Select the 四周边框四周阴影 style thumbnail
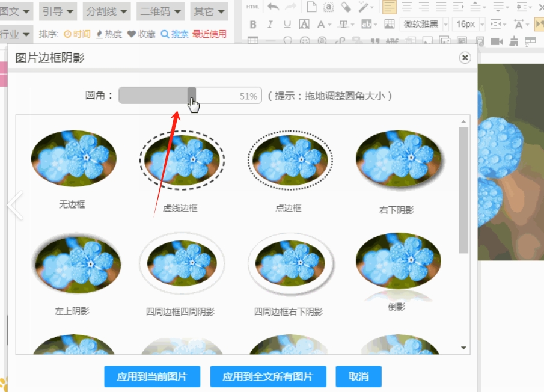The height and width of the screenshot is (392, 544). click(182, 264)
